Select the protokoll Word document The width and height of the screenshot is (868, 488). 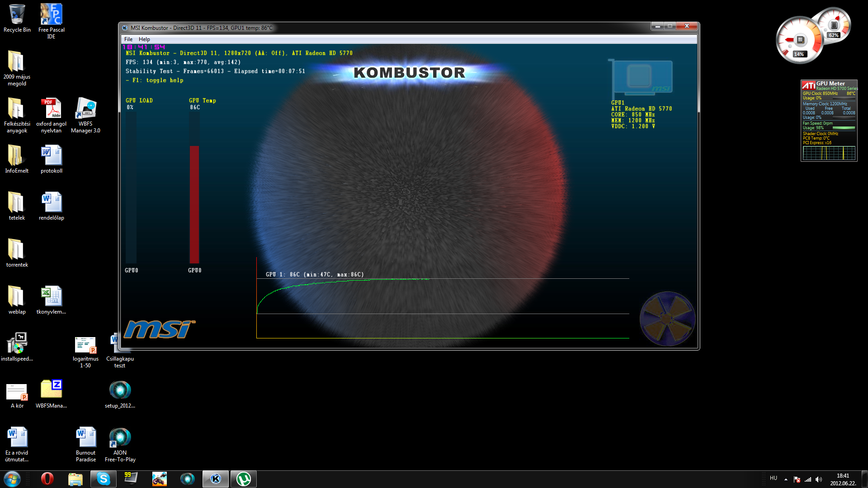[x=51, y=159]
